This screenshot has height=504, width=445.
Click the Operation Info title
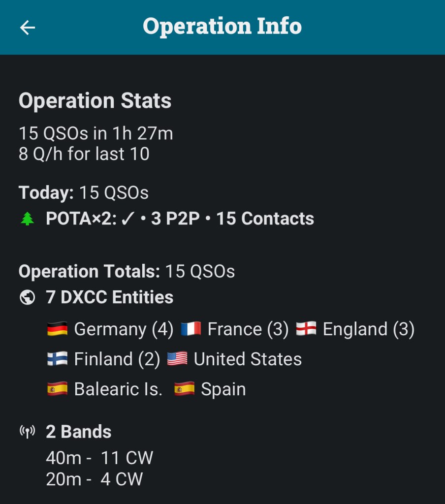point(222,27)
